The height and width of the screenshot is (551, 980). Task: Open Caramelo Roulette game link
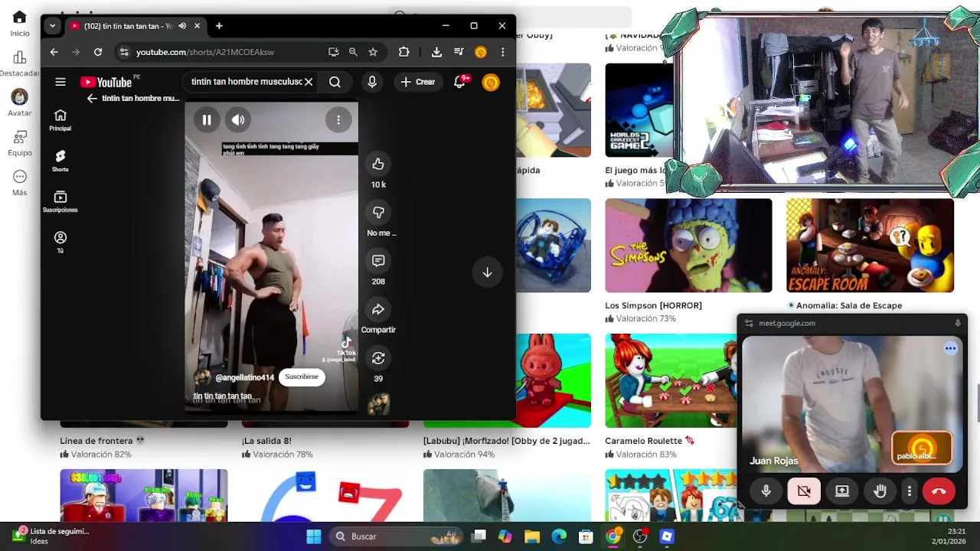click(650, 441)
